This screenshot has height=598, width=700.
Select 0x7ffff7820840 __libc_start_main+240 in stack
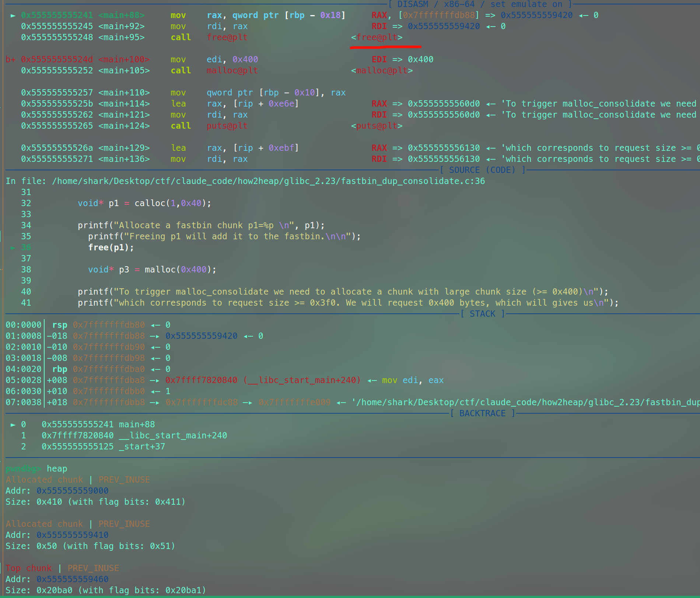pyautogui.click(x=263, y=380)
